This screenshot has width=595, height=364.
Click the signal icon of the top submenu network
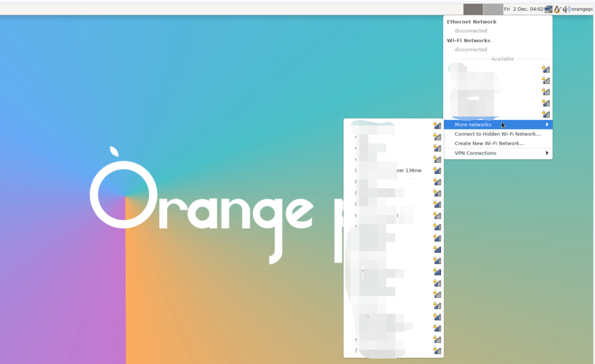point(437,125)
